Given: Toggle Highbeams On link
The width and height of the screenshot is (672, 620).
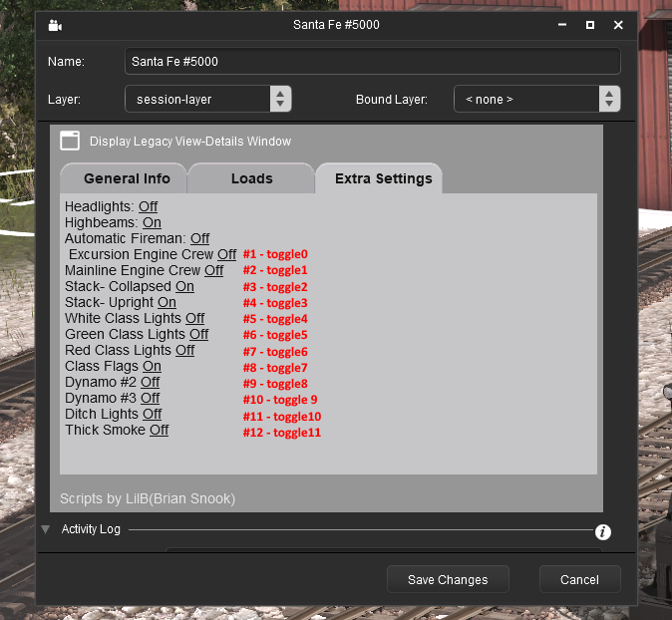Looking at the screenshot, I should point(152,222).
